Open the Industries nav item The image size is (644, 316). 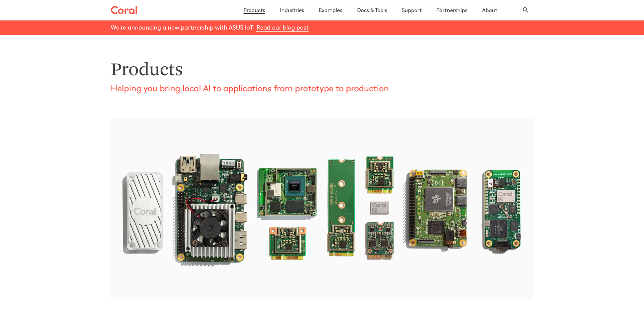point(292,10)
